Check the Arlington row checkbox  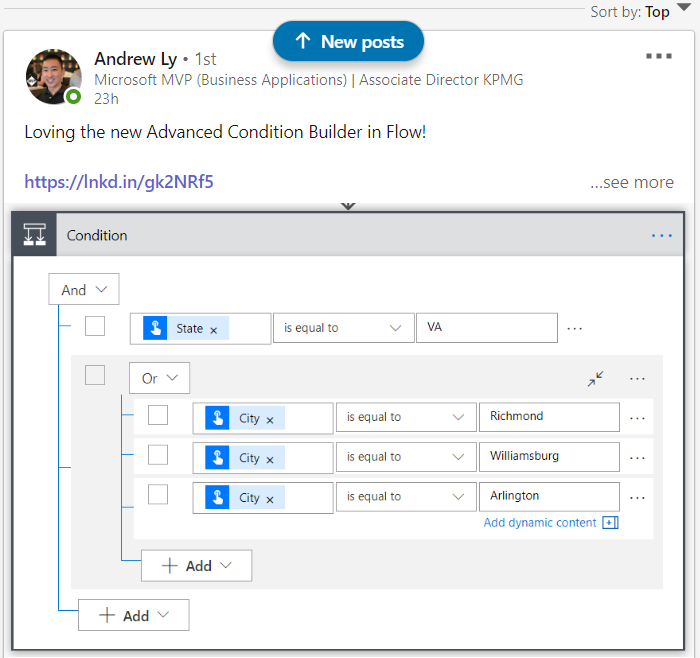pyautogui.click(x=158, y=494)
